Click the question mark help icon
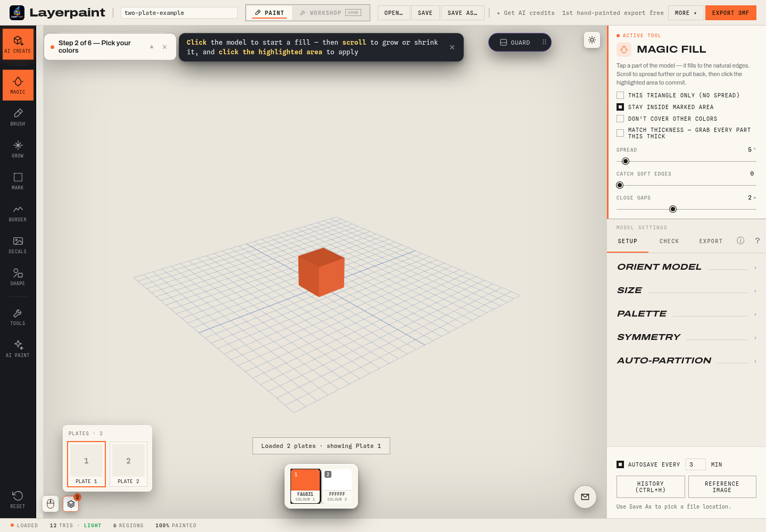Viewport: 766px width, 532px height. click(757, 240)
